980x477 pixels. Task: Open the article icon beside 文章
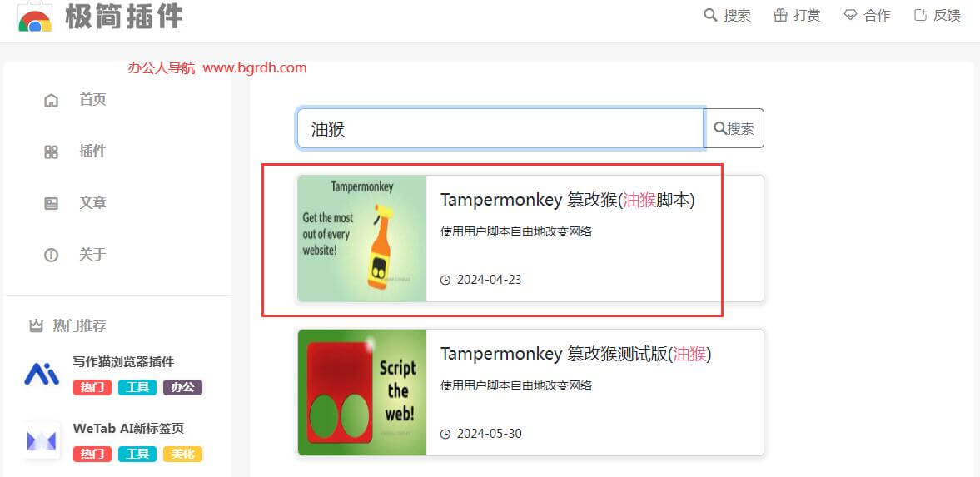tap(52, 203)
